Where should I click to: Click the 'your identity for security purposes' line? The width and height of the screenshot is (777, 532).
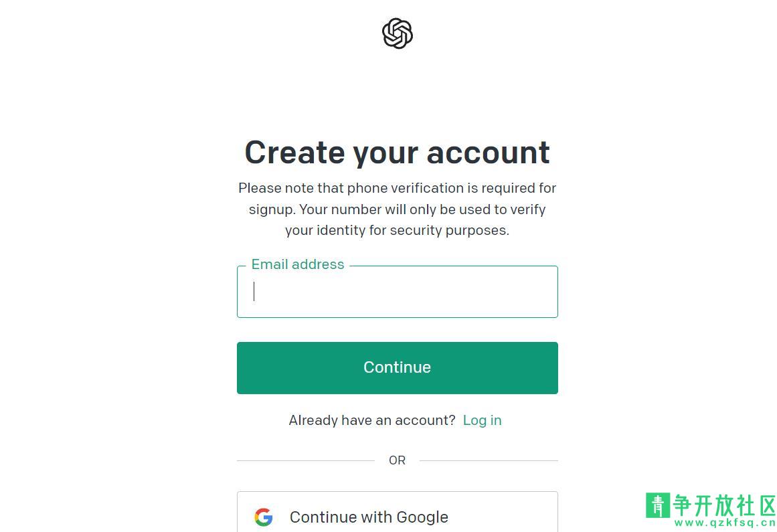[x=398, y=230]
